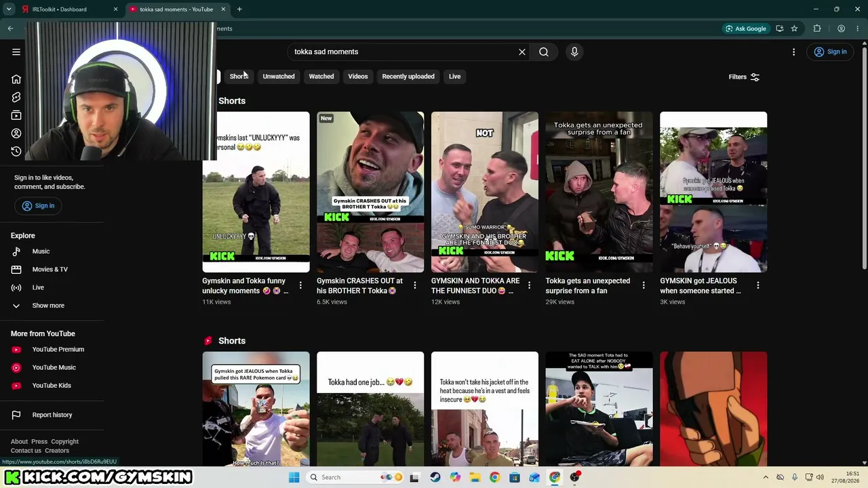Open File Explorer from the taskbar
This screenshot has width=868, height=488.
(x=475, y=477)
